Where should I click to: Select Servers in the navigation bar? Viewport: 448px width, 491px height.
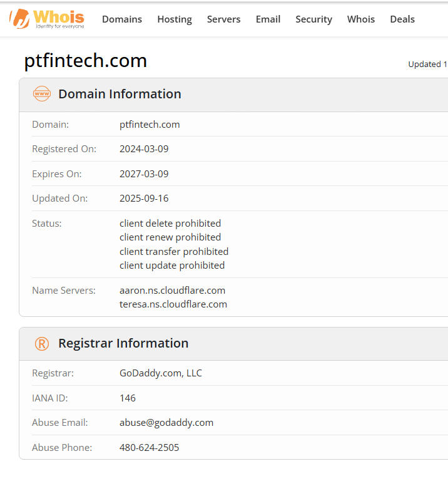click(x=223, y=19)
